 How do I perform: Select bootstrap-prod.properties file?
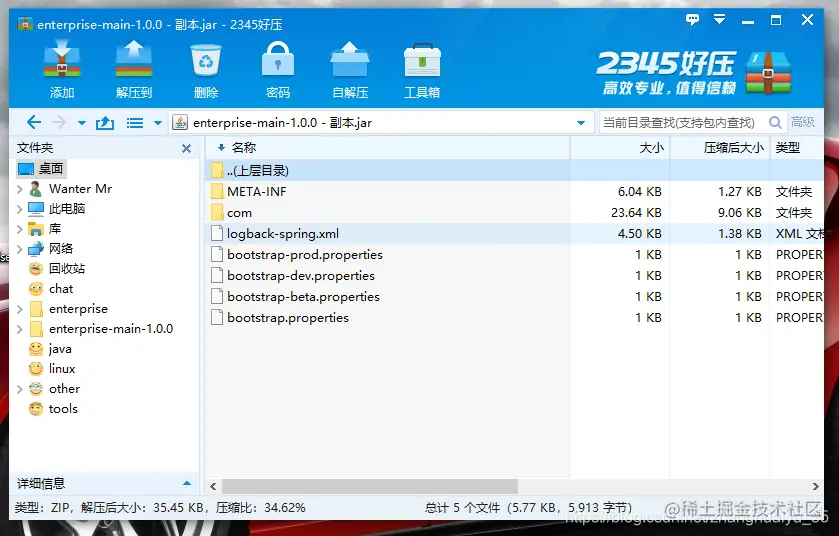pos(515,255)
